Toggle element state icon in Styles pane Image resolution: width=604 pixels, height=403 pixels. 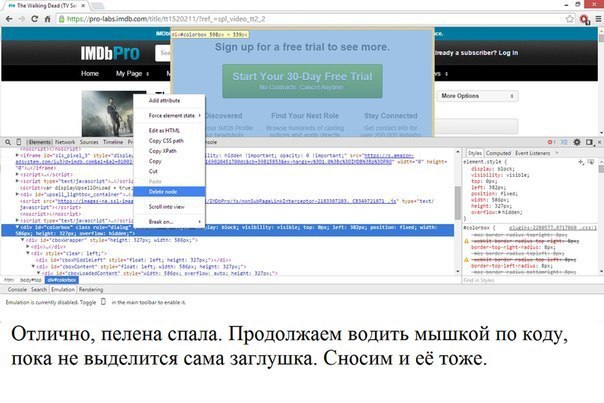[591, 162]
